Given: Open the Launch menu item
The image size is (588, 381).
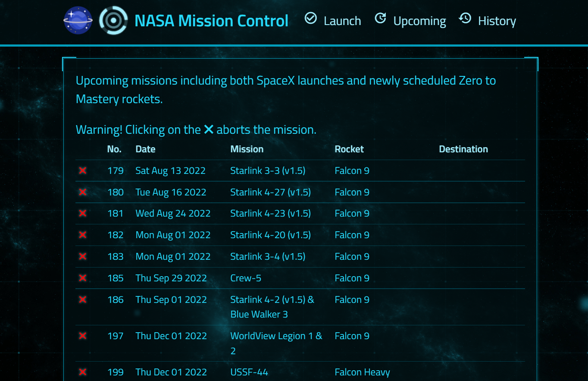Looking at the screenshot, I should click(342, 20).
